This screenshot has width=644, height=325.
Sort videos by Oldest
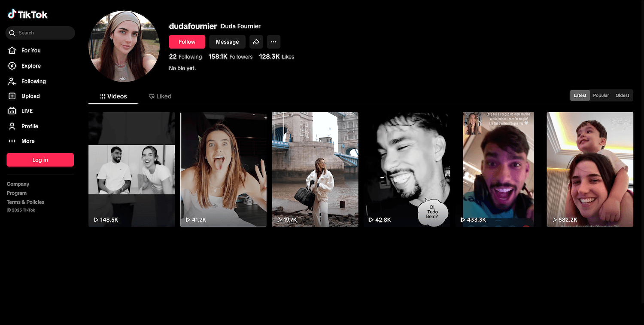coord(622,95)
